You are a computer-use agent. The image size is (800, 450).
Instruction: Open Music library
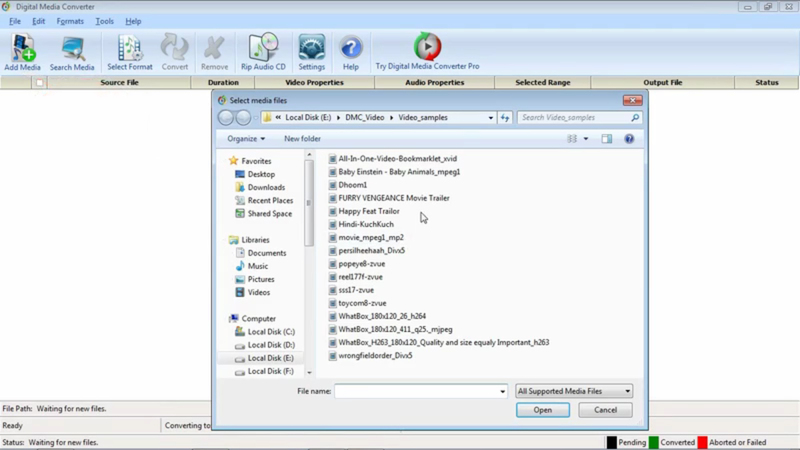coord(252,266)
